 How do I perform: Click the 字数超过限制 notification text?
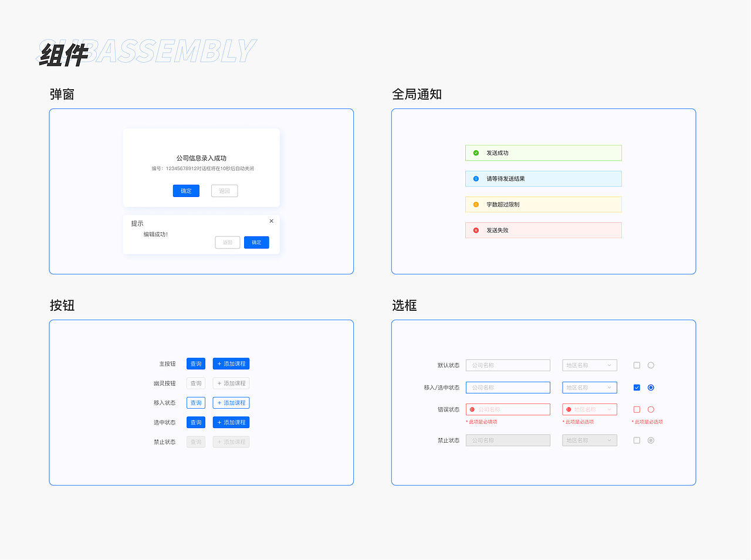point(503,205)
